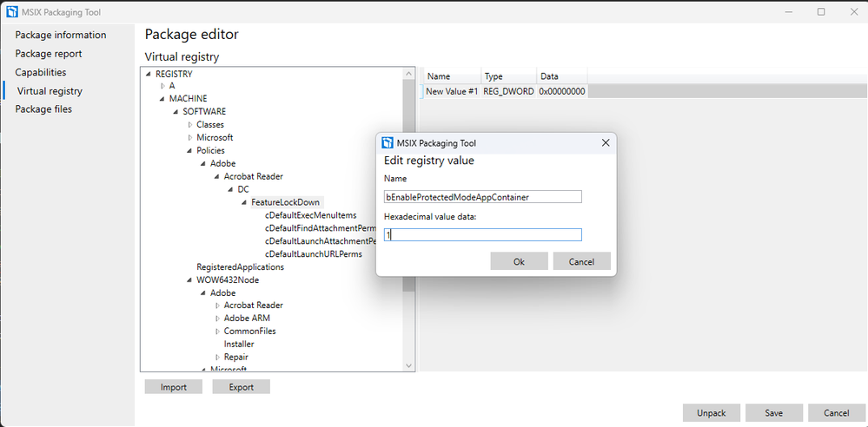Cancel the Edit registry value dialog
The height and width of the screenshot is (427, 868).
click(582, 261)
